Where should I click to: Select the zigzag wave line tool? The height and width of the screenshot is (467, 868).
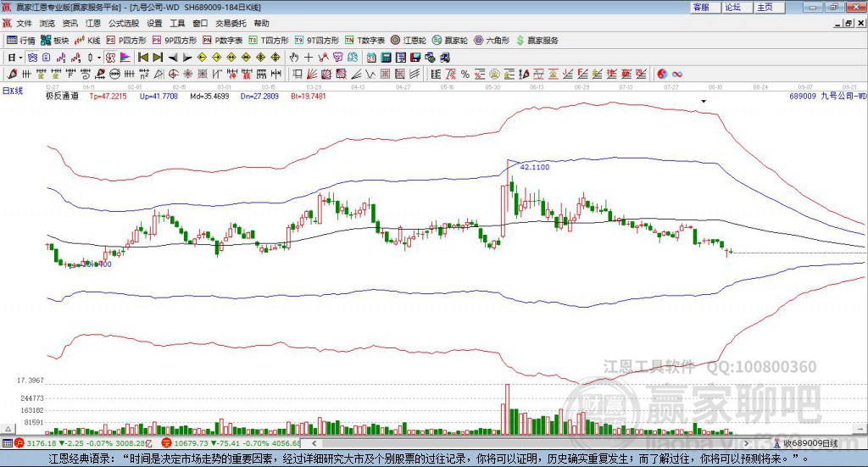[370, 74]
